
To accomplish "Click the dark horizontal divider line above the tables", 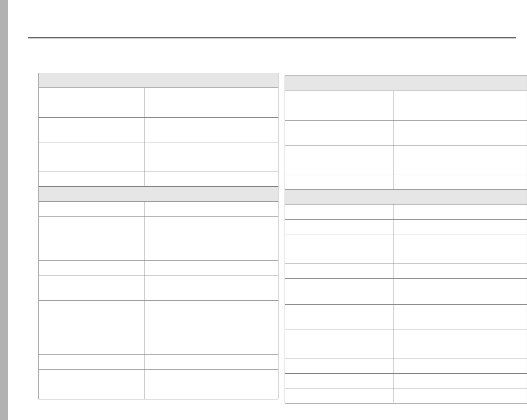I will point(272,38).
